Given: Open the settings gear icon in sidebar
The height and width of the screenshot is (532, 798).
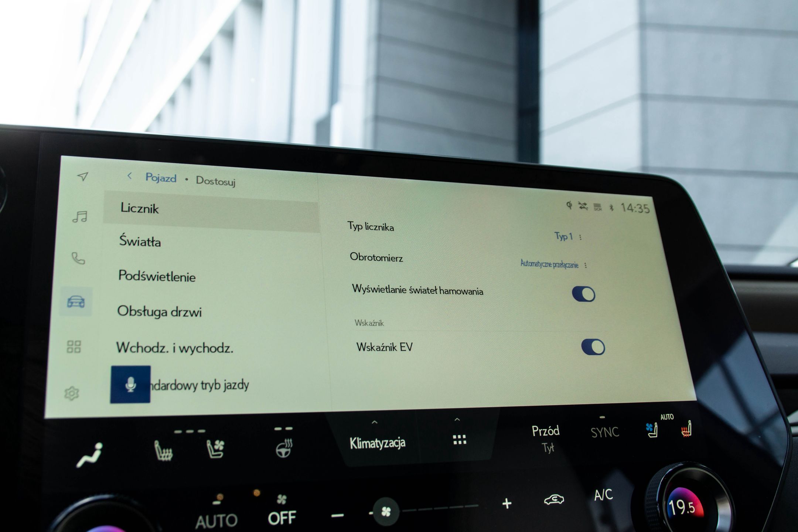Looking at the screenshot, I should point(72,393).
